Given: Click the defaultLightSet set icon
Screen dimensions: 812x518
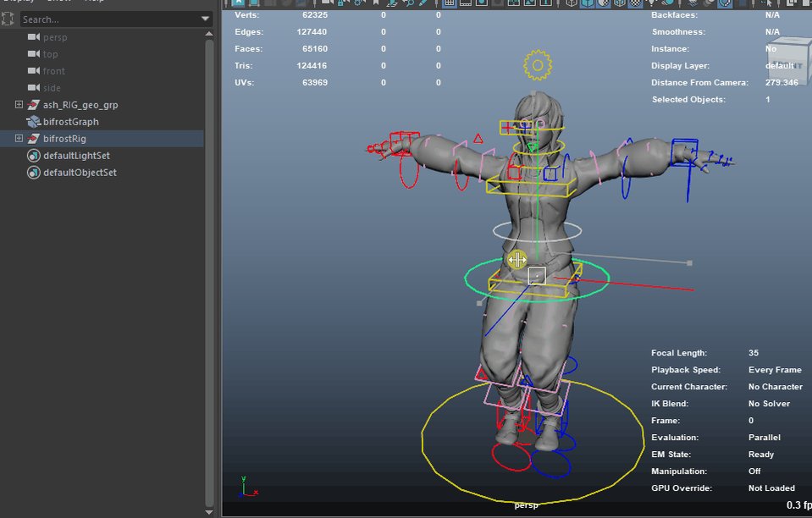Looking at the screenshot, I should pyautogui.click(x=34, y=156).
